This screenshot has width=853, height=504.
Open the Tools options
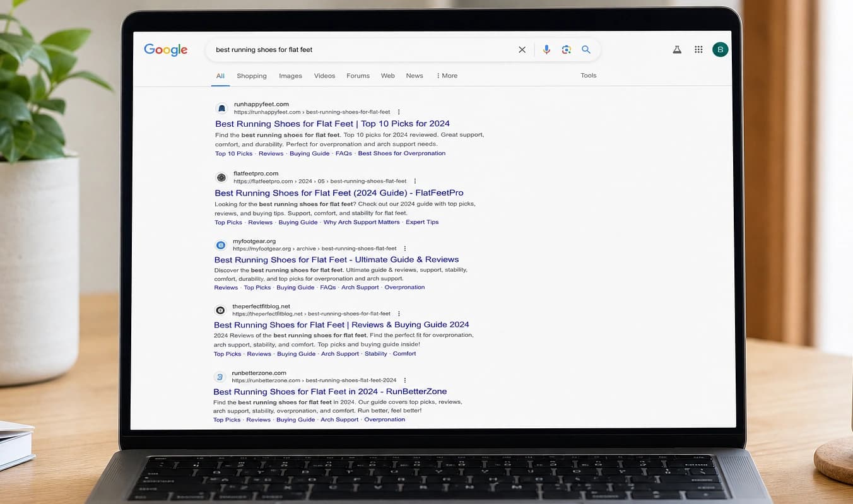click(589, 75)
